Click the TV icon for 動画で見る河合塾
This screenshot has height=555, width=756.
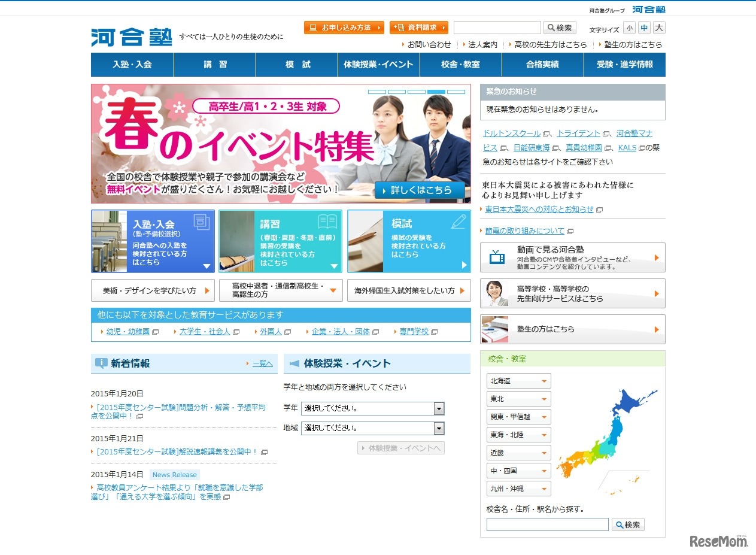pyautogui.click(x=497, y=257)
